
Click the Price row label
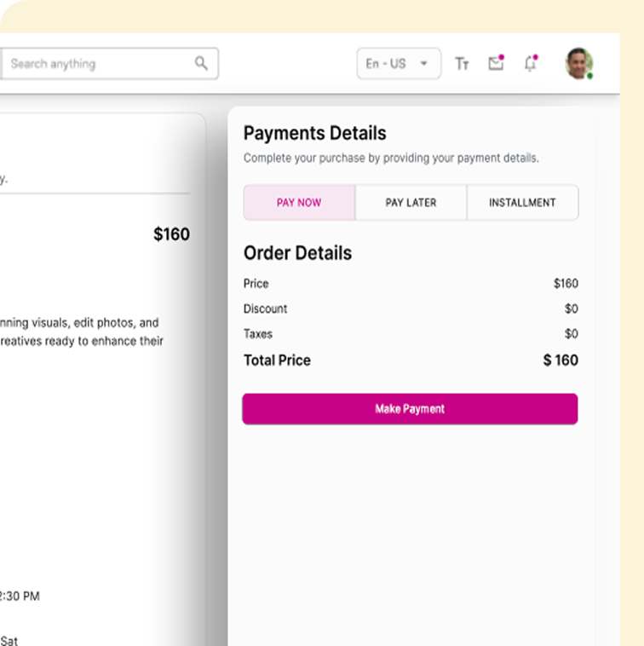coord(256,284)
